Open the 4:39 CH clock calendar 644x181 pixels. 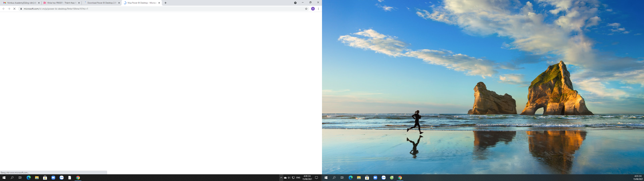[307, 178]
